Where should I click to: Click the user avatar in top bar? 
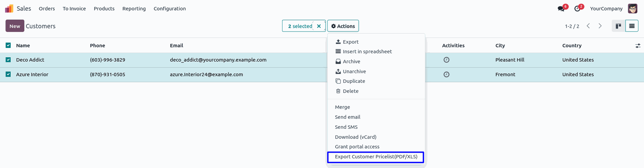click(632, 9)
